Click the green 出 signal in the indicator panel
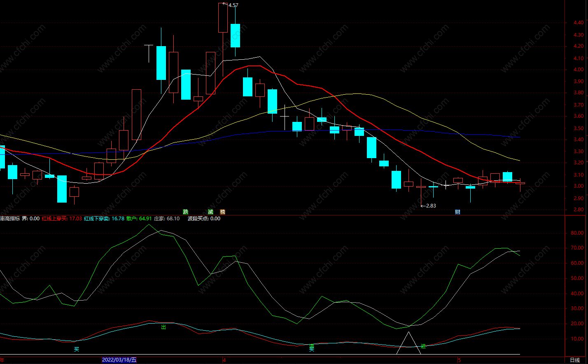The image size is (588, 364). click(x=163, y=327)
